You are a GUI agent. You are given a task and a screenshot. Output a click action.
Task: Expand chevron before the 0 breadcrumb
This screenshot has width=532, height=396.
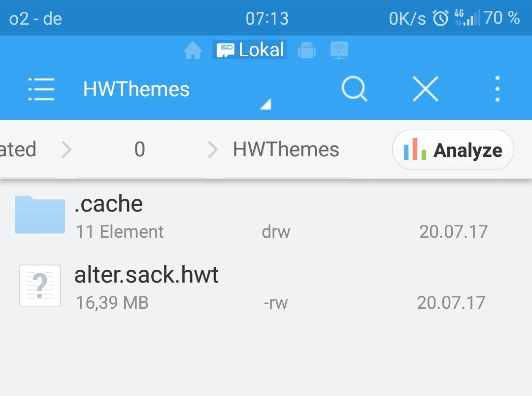point(67,149)
